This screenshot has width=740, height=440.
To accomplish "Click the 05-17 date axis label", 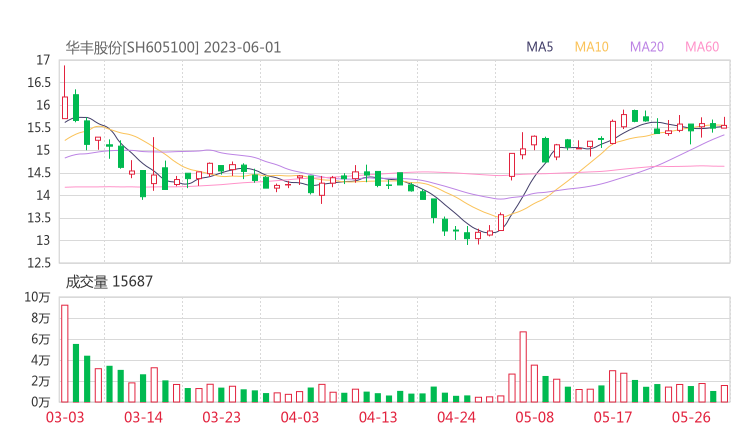I will click(x=613, y=417).
